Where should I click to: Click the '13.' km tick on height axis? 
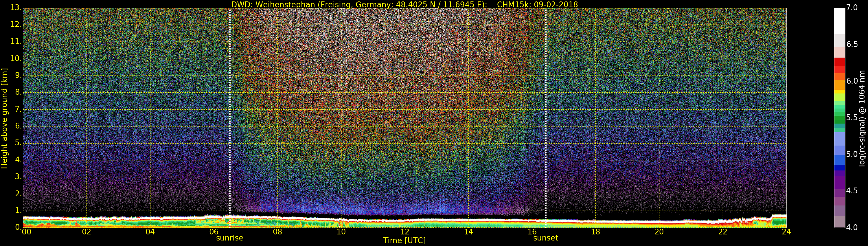point(16,8)
